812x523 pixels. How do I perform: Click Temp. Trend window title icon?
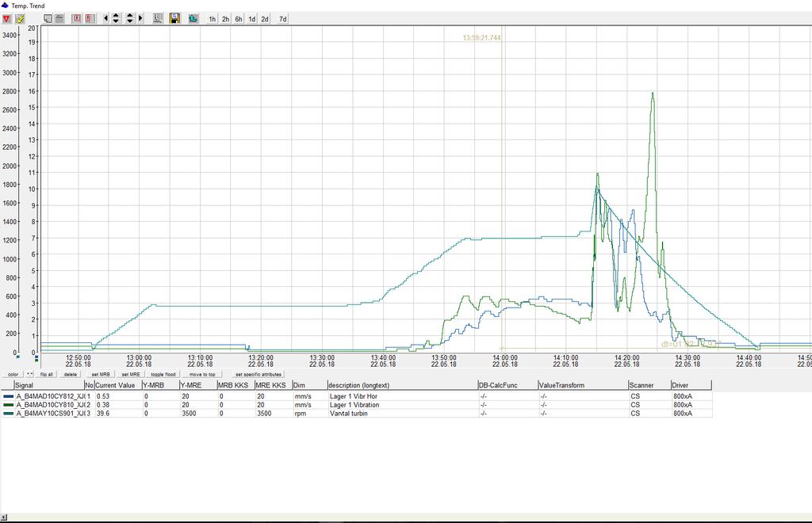point(5,6)
